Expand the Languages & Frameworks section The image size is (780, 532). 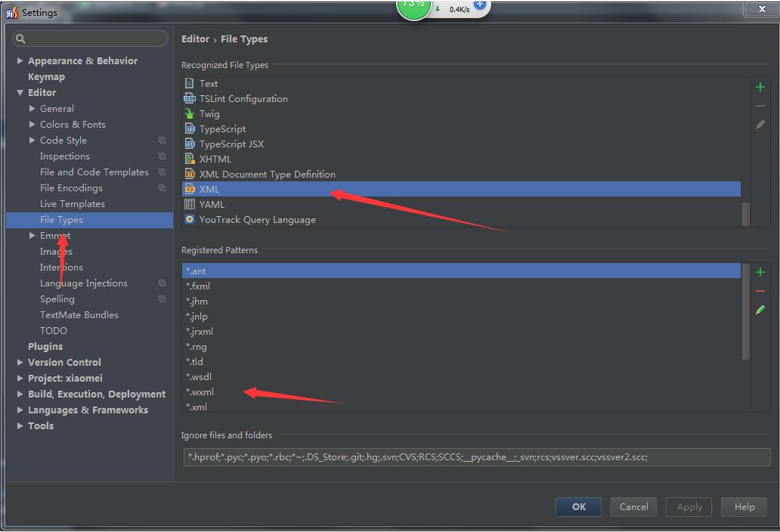pos(20,410)
